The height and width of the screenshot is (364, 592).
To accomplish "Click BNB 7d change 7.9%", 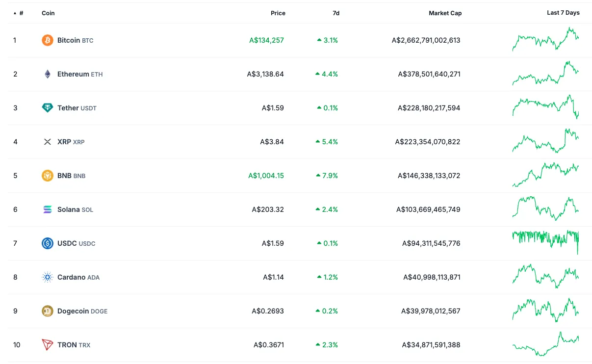I will click(x=327, y=176).
